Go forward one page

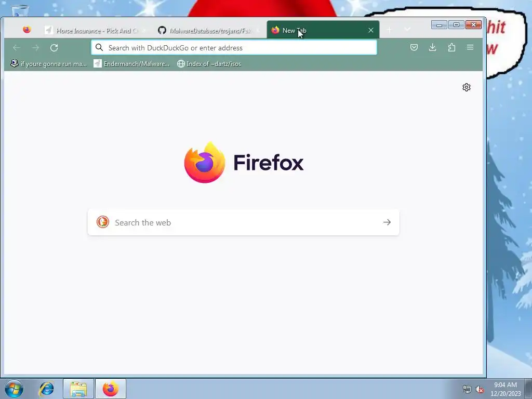[35, 47]
